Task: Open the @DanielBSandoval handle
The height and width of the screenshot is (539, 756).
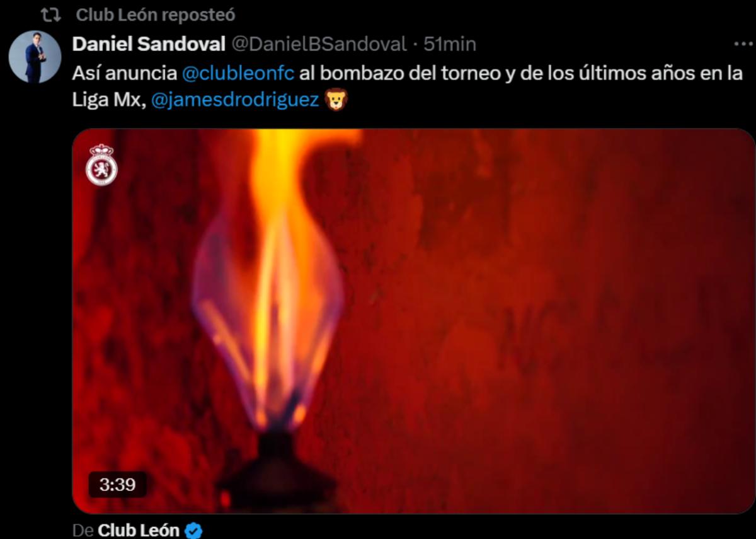Action: tap(319, 44)
